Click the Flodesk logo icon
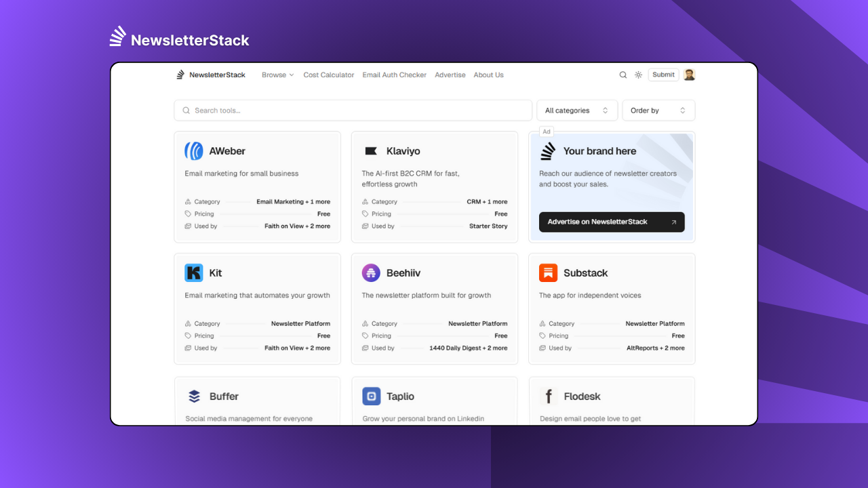Screen dimensions: 868x488 click(x=549, y=396)
